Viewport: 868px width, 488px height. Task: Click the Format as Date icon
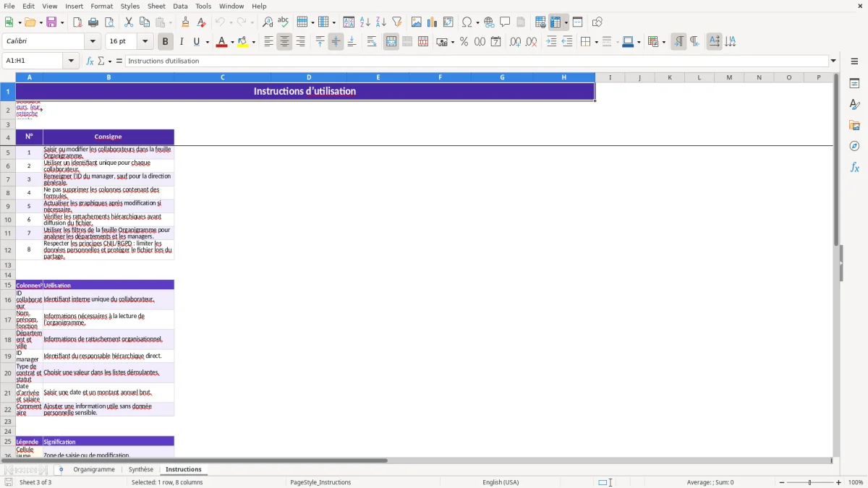[495, 42]
